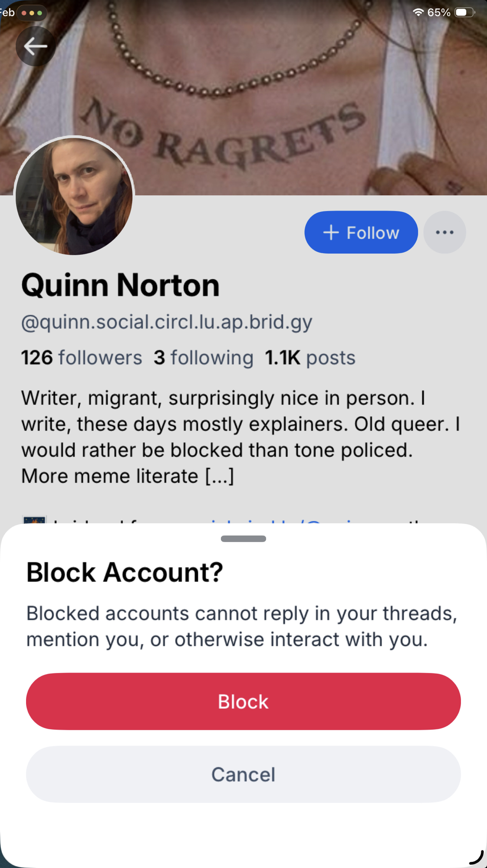487x868 pixels.
Task: Tap the @quinn.social.circl.lu.ap.brid.gy handle
Action: click(167, 322)
